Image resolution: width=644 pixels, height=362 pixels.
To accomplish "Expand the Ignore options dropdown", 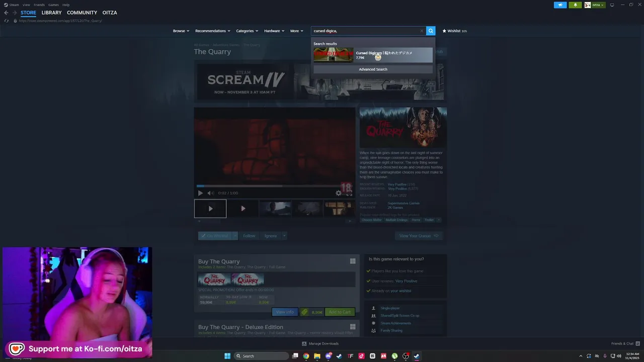I will point(284,236).
